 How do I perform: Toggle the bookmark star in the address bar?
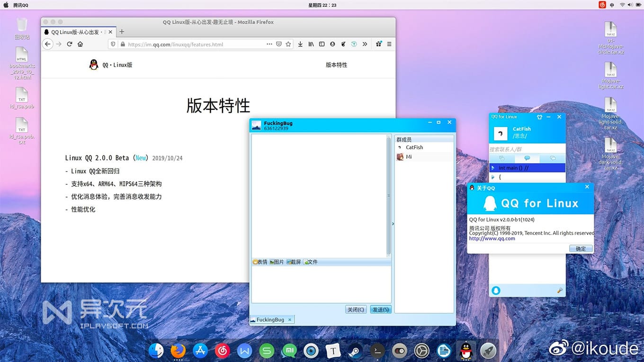click(x=288, y=44)
